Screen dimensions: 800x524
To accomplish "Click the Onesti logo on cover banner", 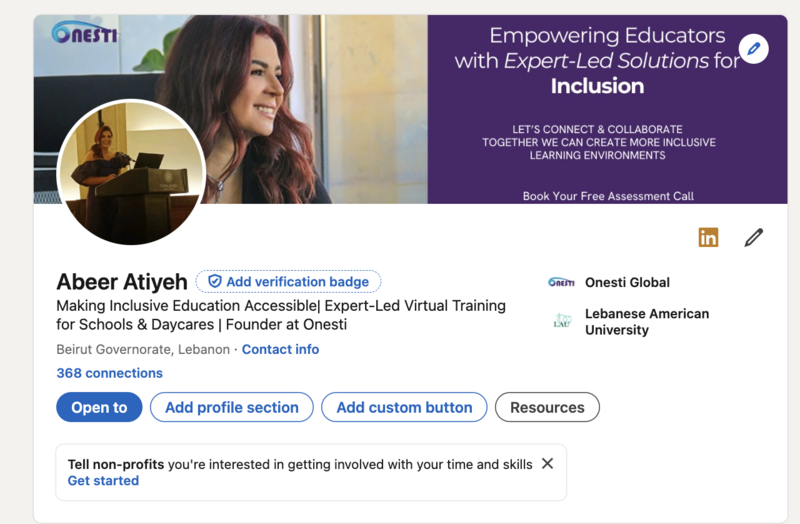I will tap(85, 32).
